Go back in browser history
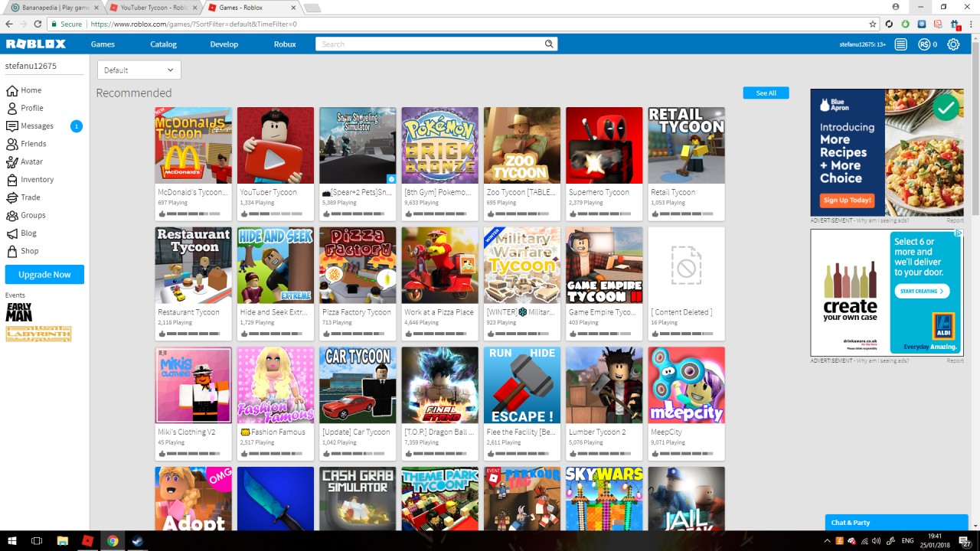 pyautogui.click(x=9, y=24)
